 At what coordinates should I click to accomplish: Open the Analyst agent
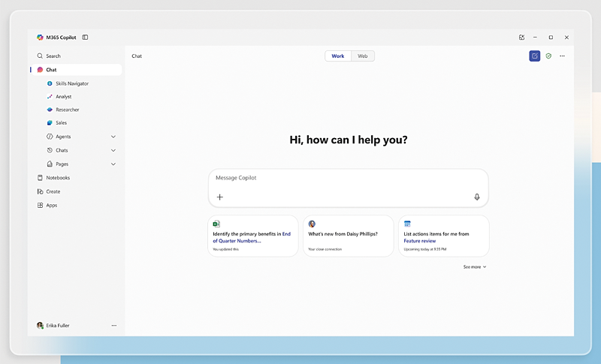[x=64, y=97]
